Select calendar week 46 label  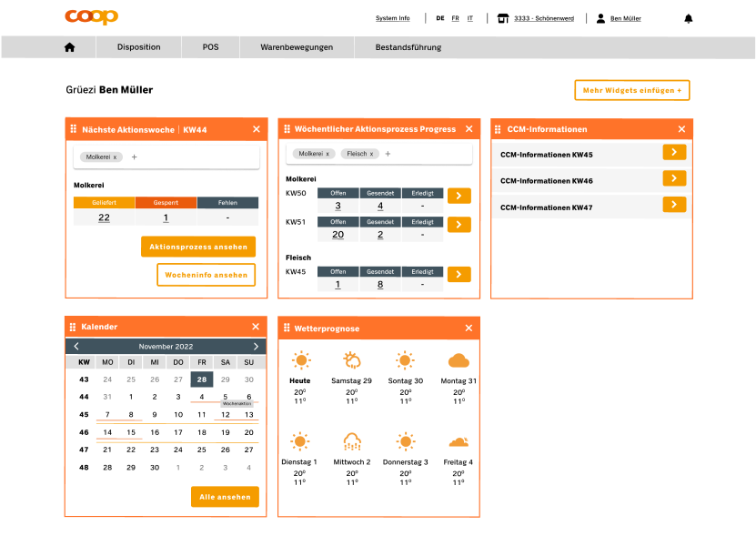(84, 432)
